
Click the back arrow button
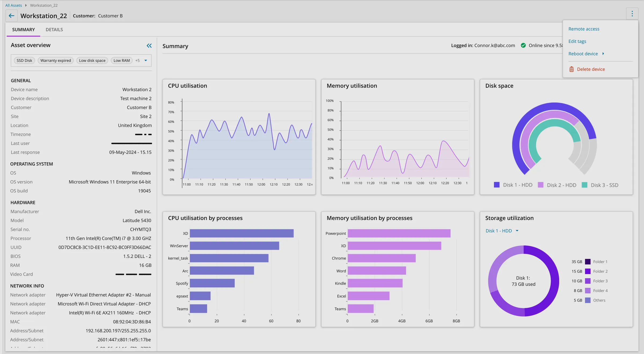12,16
